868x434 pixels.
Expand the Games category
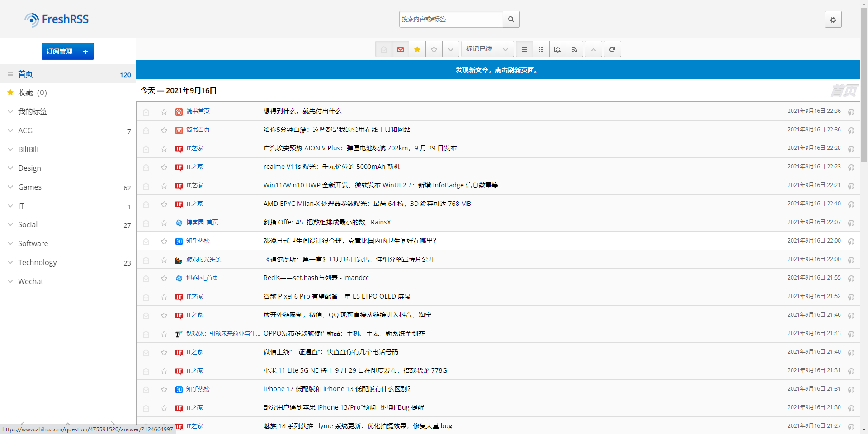pyautogui.click(x=10, y=187)
